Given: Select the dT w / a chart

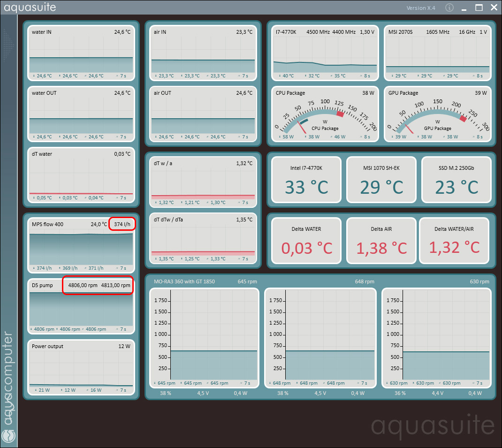Looking at the screenshot, I should pos(203,182).
